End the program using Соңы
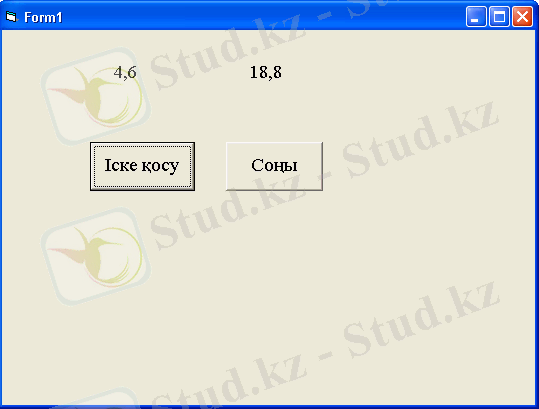 click(x=274, y=166)
